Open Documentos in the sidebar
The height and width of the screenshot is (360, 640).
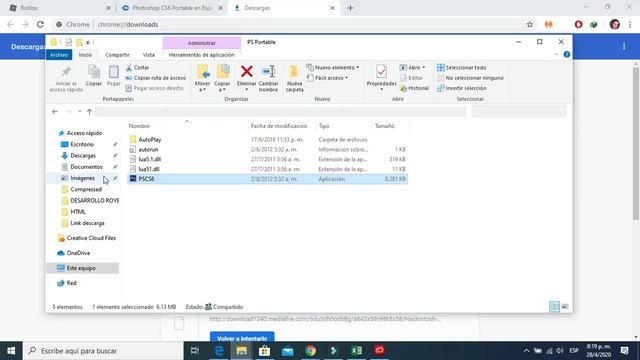point(86,167)
